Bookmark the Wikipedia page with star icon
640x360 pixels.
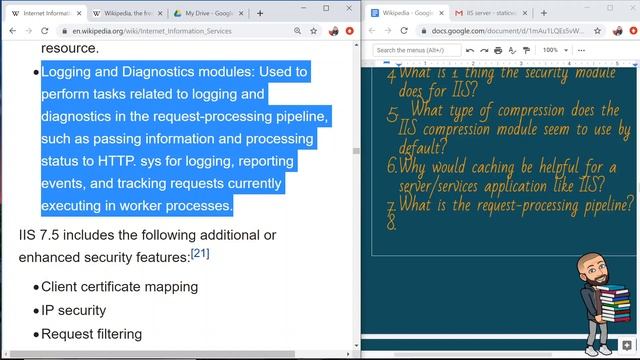point(313,31)
